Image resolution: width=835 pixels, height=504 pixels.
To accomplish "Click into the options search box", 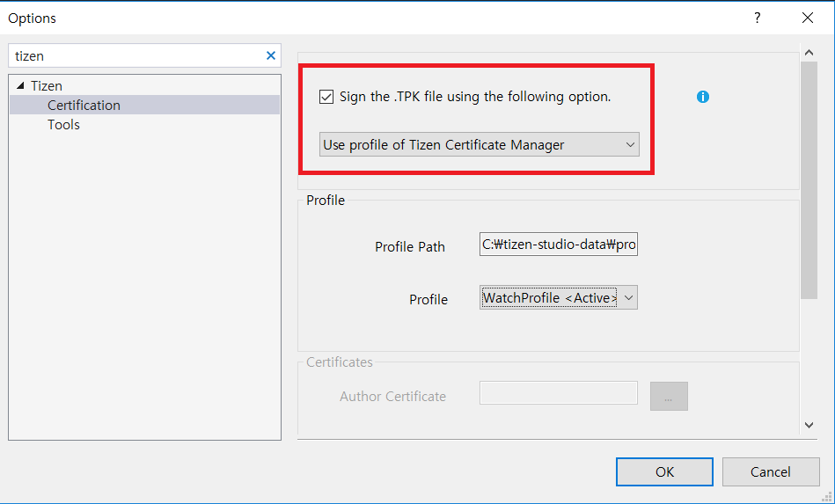I will click(136, 55).
